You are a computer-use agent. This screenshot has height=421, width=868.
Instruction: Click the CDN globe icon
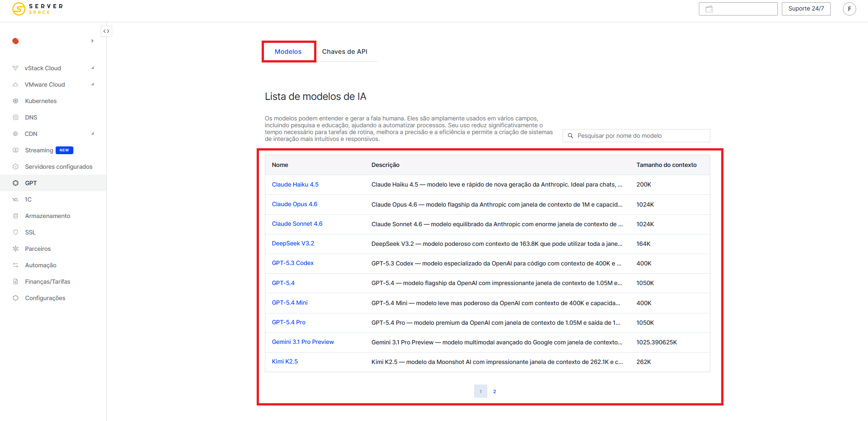[15, 134]
